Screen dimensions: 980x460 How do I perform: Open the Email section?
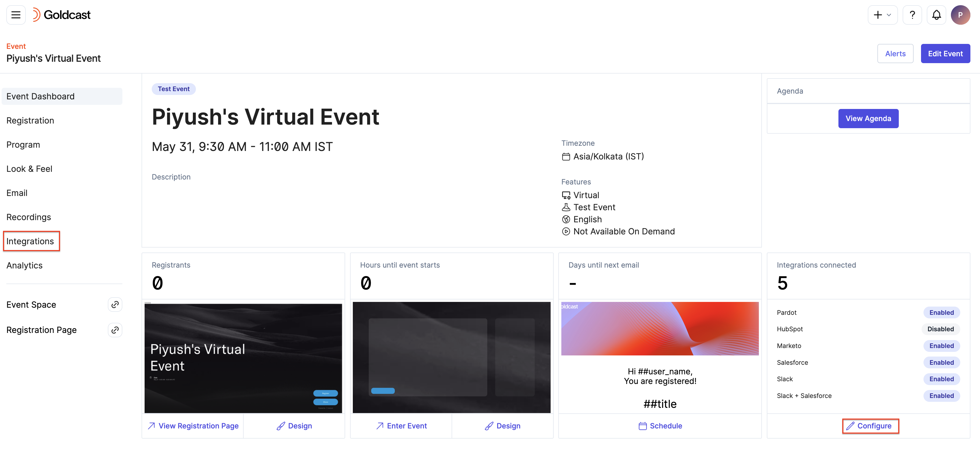point(17,193)
